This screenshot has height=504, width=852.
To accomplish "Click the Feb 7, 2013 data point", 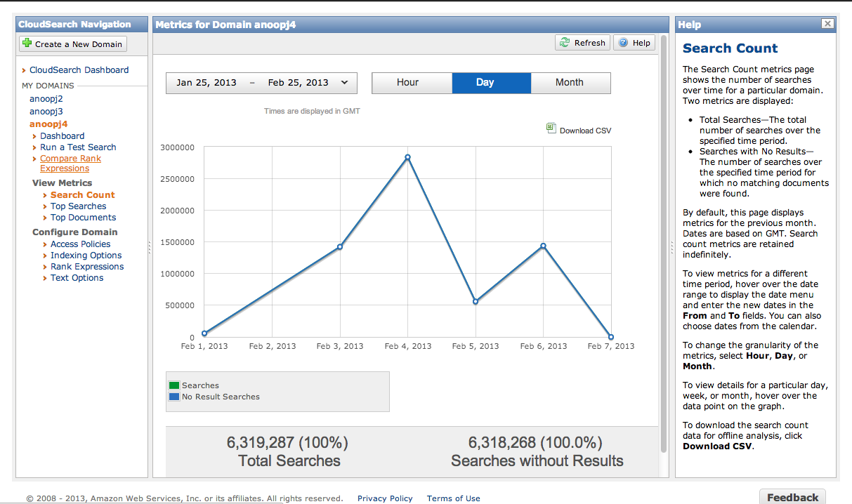I will pos(611,337).
